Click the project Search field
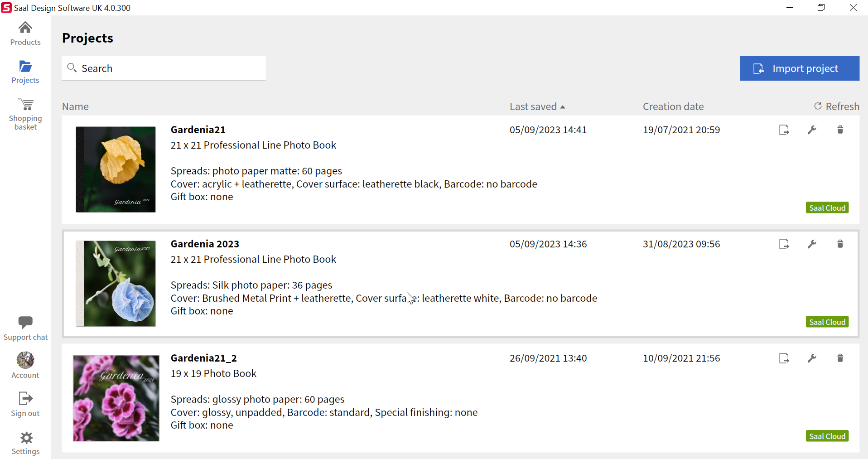The width and height of the screenshot is (868, 459). [164, 68]
